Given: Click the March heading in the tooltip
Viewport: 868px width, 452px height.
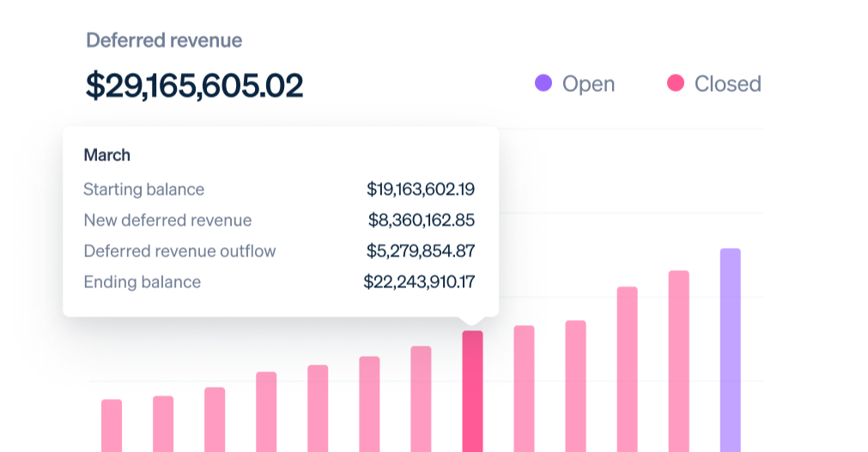Looking at the screenshot, I should pos(106,155).
